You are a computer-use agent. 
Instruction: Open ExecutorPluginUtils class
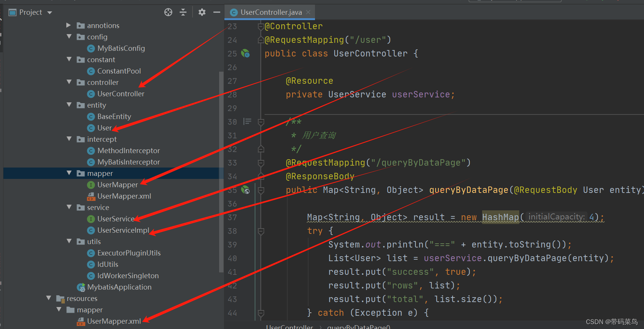129,253
